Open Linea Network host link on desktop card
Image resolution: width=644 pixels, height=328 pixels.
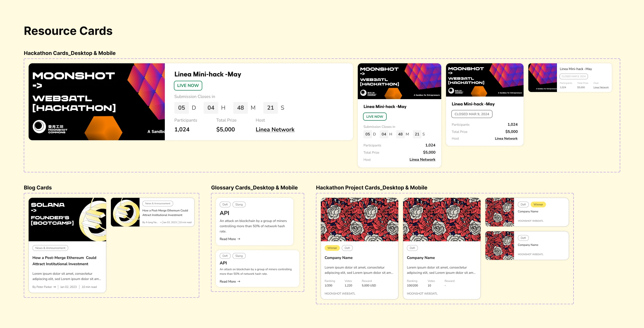(x=275, y=129)
